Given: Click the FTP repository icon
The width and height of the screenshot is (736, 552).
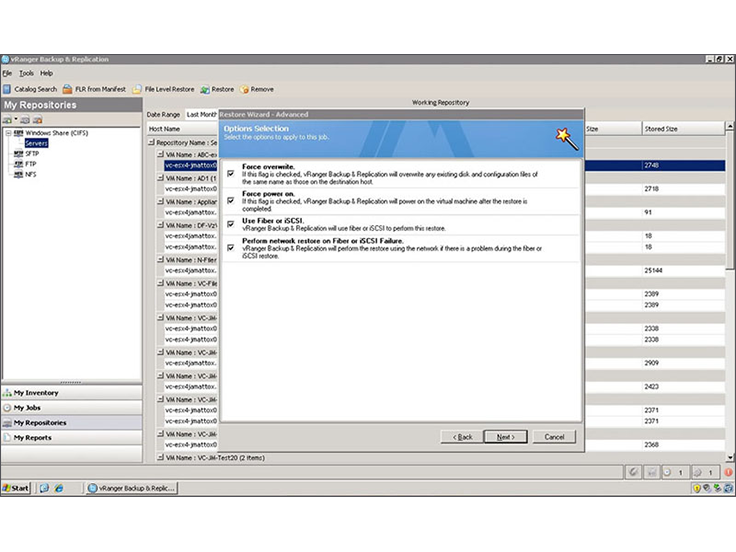Looking at the screenshot, I should (18, 164).
